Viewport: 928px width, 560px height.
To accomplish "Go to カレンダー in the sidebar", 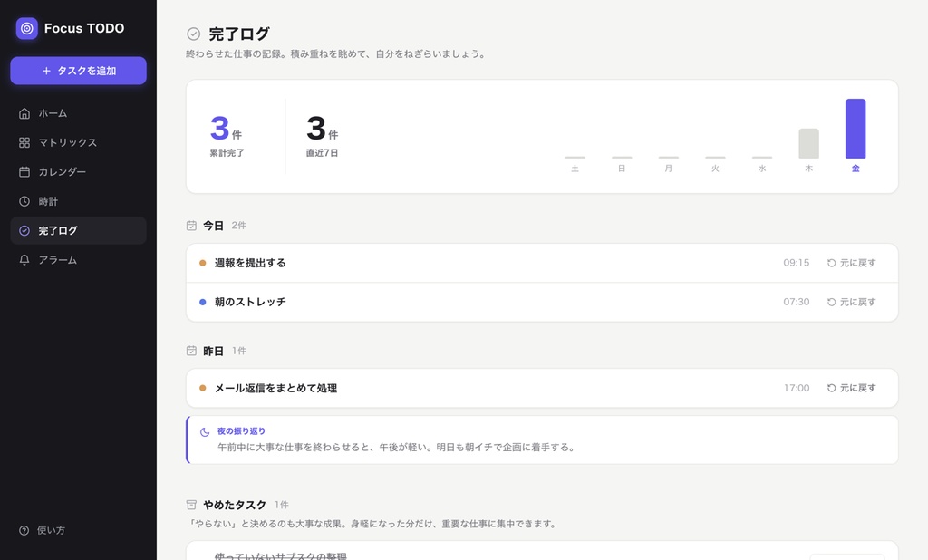I will pyautogui.click(x=78, y=171).
